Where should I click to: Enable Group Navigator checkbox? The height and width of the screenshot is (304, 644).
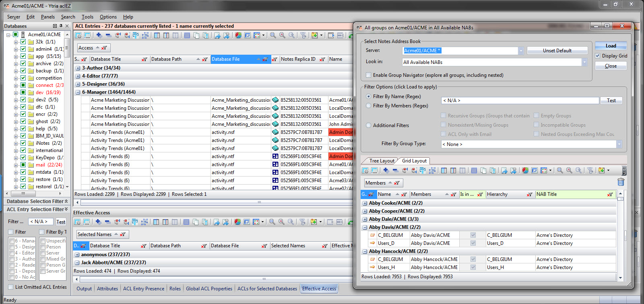(368, 75)
